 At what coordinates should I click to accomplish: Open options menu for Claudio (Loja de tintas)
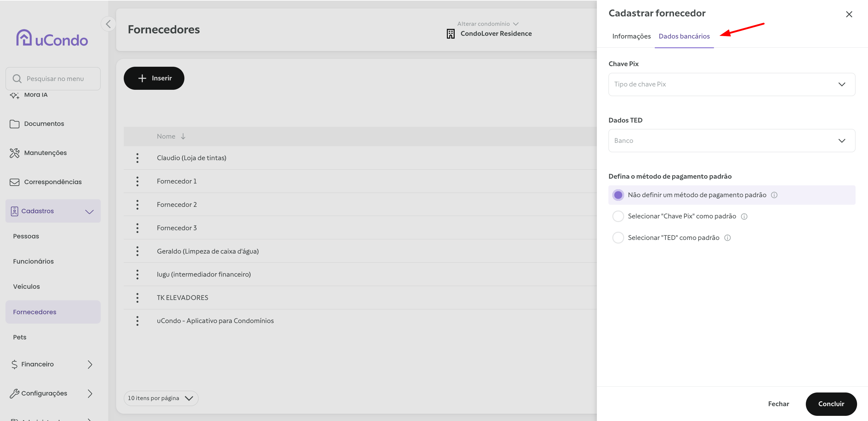[137, 158]
